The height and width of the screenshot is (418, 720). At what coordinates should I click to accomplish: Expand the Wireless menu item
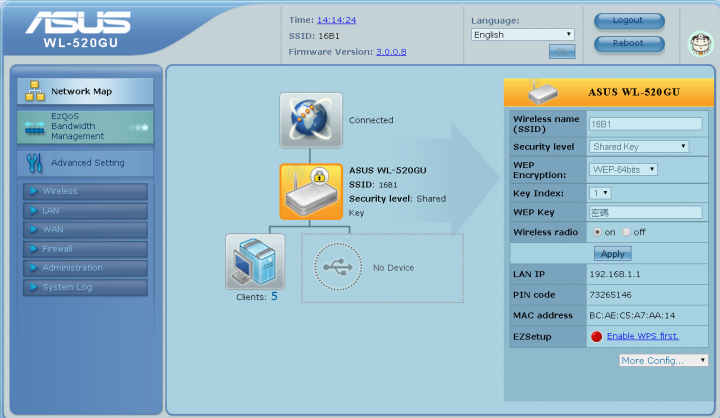click(x=85, y=192)
